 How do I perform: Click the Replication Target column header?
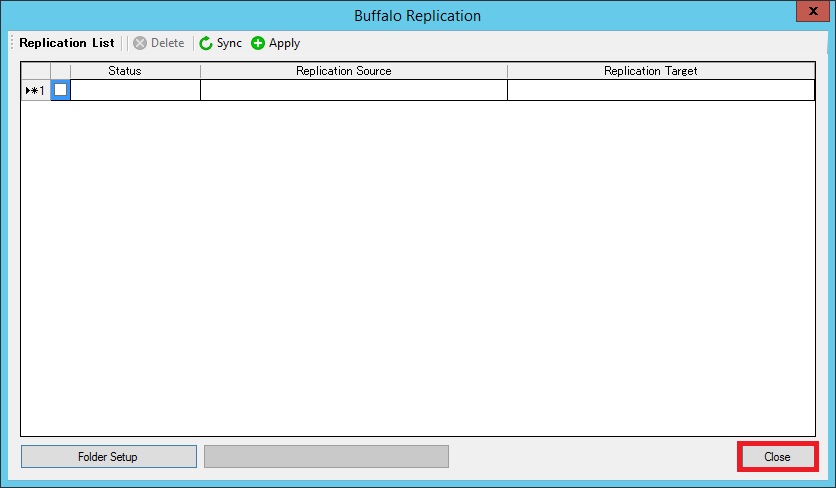click(x=650, y=71)
